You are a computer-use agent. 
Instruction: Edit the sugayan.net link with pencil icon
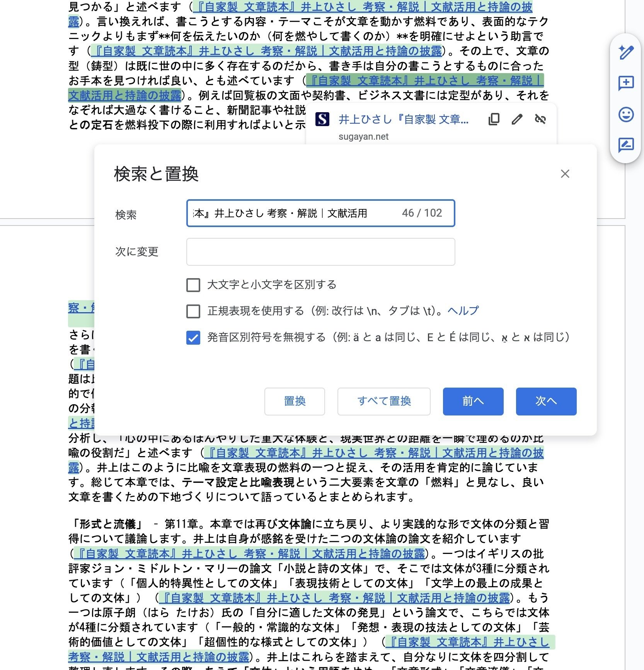coord(517,120)
